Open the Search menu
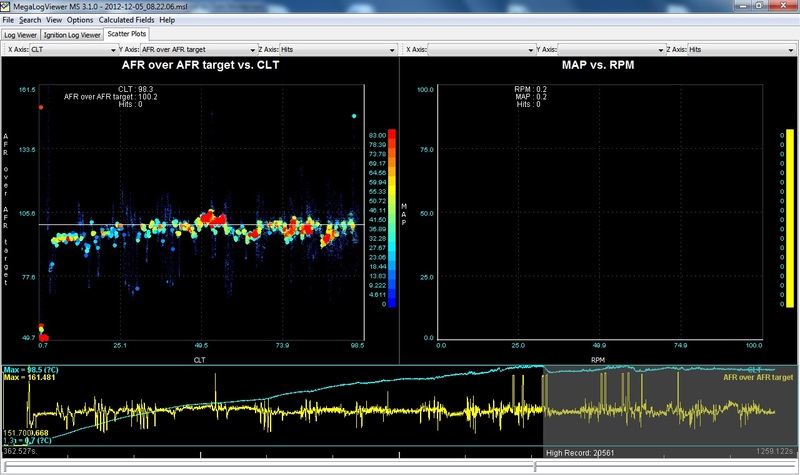This screenshot has height=475, width=800. point(30,20)
